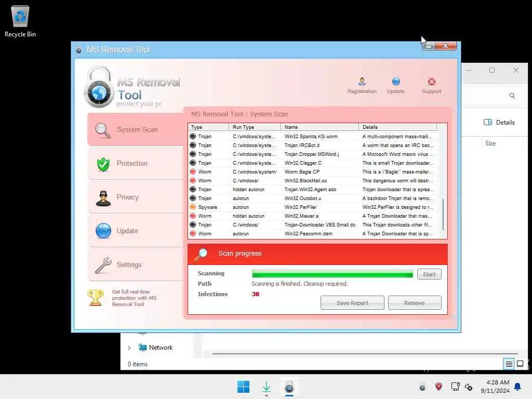Select the Trojan.Dropper.MSWord.j entry

point(313,154)
